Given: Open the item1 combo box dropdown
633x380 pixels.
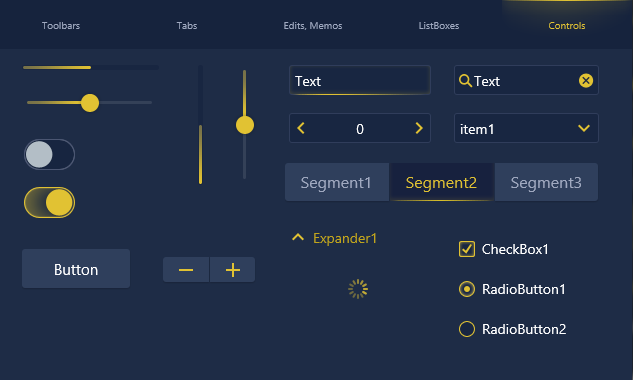Looking at the screenshot, I should coord(526,128).
